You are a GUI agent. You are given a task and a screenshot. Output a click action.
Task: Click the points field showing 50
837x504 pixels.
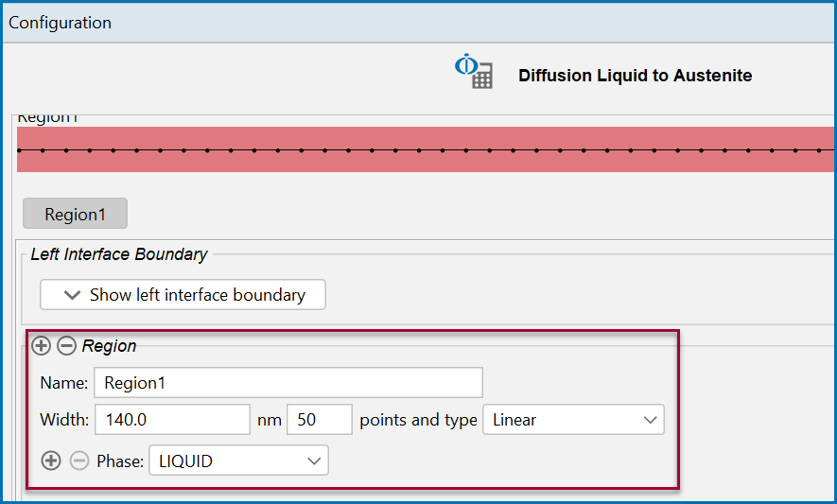320,420
